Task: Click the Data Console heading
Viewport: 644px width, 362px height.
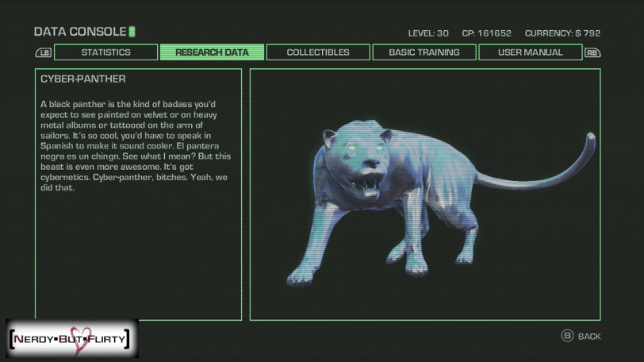Action: [80, 32]
